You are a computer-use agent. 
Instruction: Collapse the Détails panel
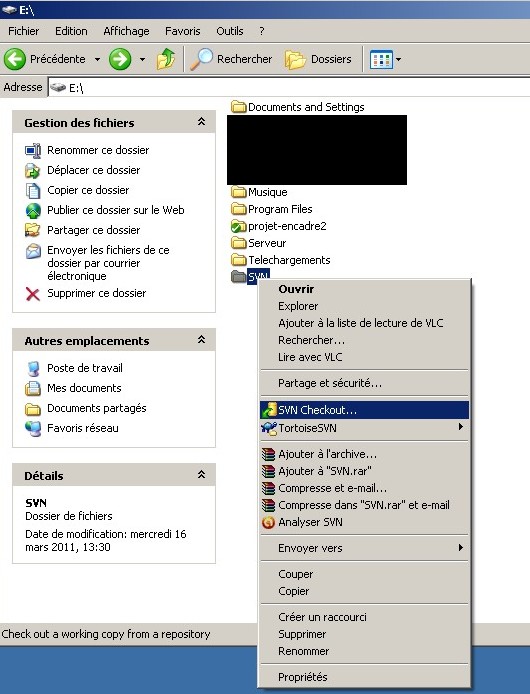[201, 474]
